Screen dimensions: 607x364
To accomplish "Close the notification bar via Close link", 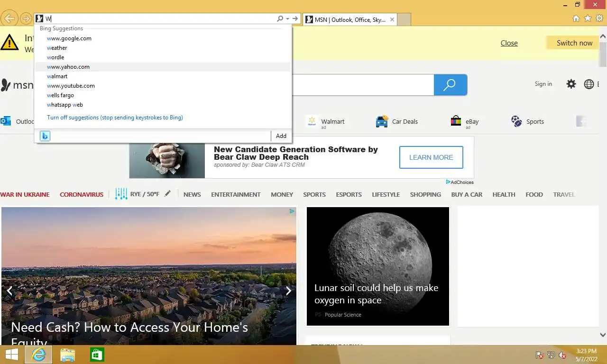I will (x=509, y=43).
